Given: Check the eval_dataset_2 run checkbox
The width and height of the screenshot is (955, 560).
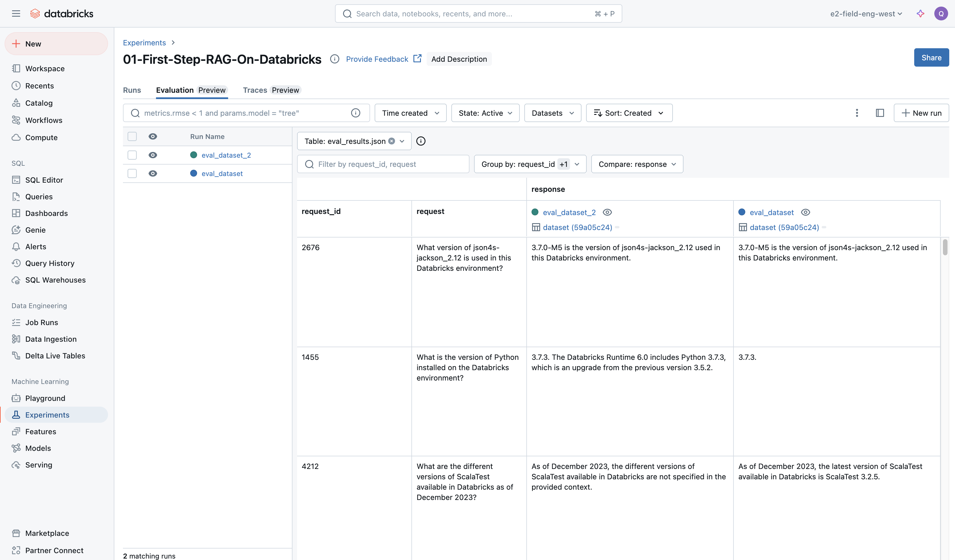Looking at the screenshot, I should 132,155.
